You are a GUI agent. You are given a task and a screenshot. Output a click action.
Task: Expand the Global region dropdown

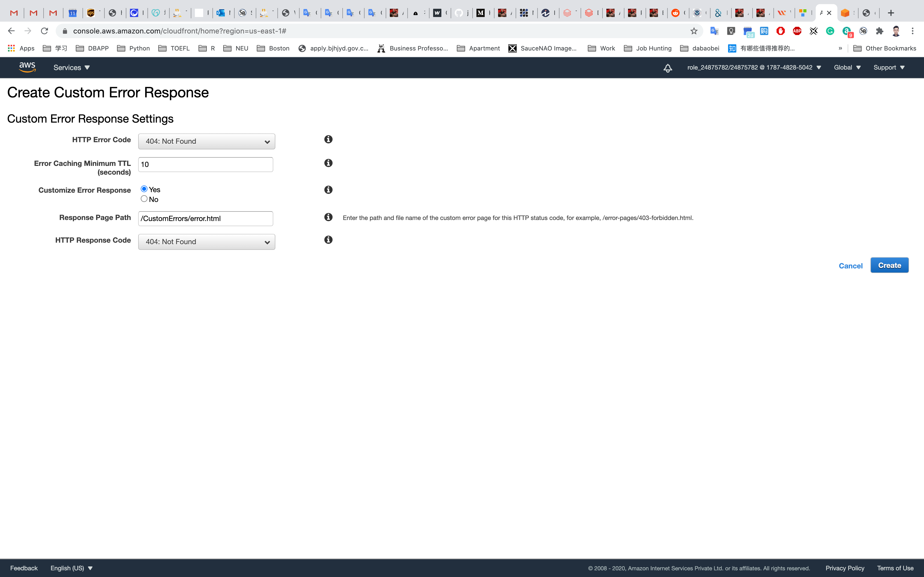coord(847,67)
